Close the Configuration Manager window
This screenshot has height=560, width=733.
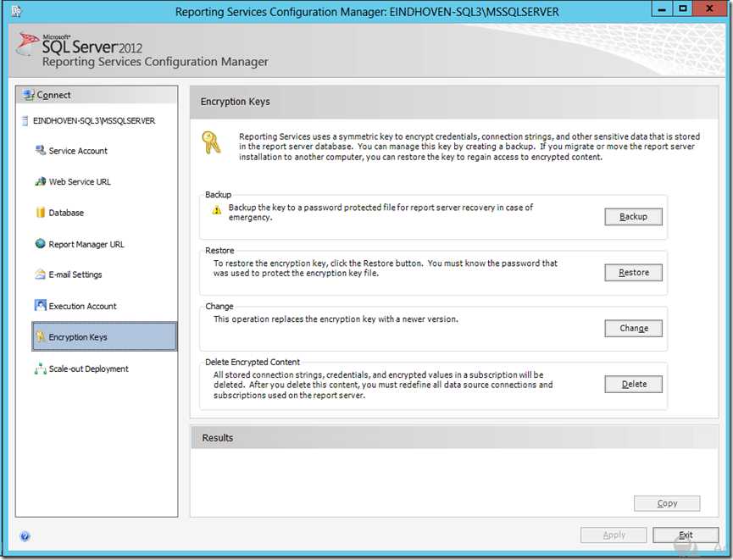[x=709, y=8]
